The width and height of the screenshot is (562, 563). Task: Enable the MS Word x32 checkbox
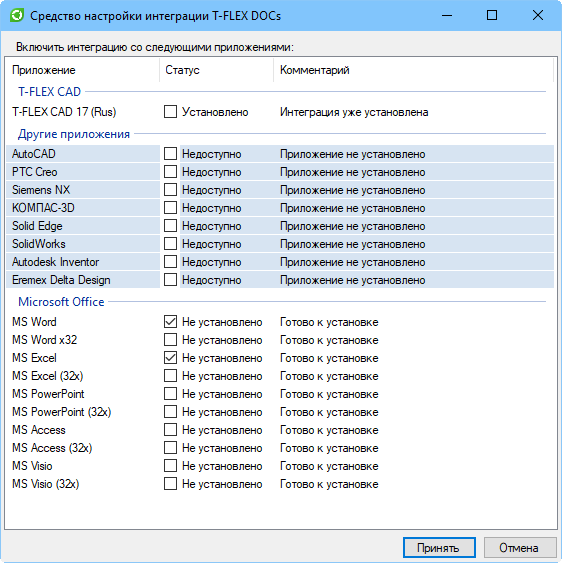pos(170,339)
